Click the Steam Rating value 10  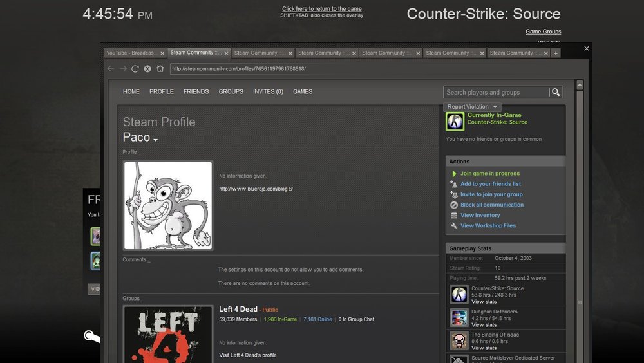point(497,268)
